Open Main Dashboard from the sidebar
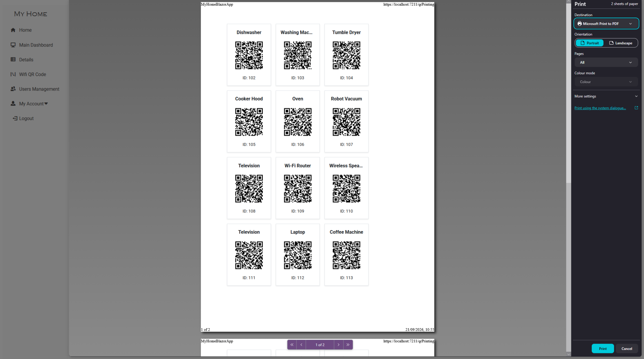This screenshot has width=644, height=359. (36, 45)
